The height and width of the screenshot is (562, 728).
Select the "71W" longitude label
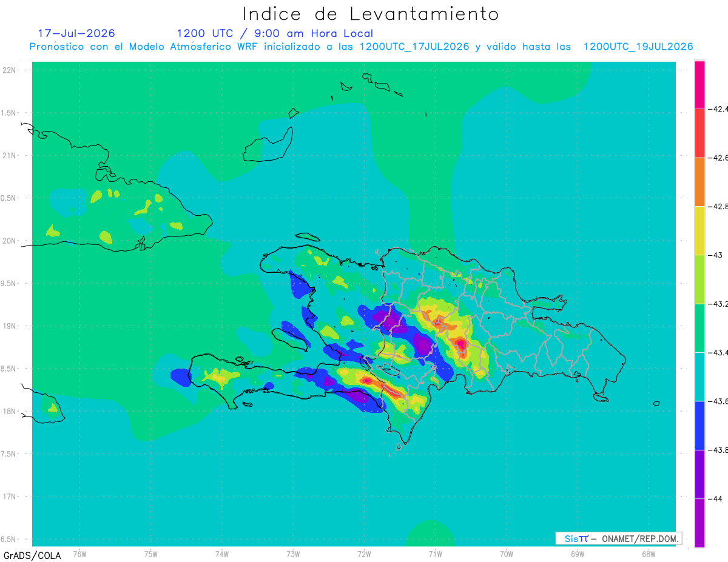coord(435,554)
